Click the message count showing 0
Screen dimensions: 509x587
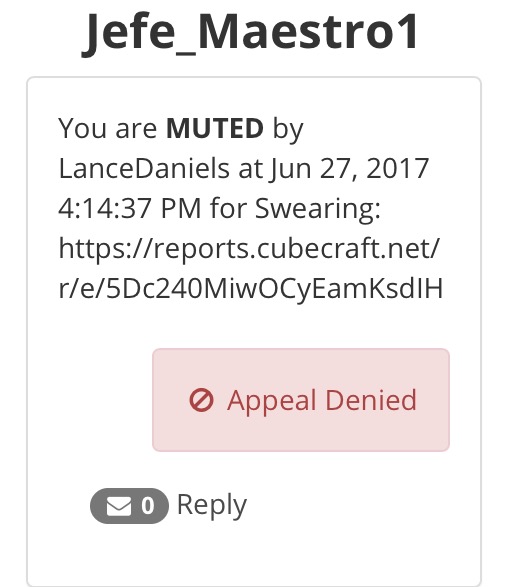point(147,506)
